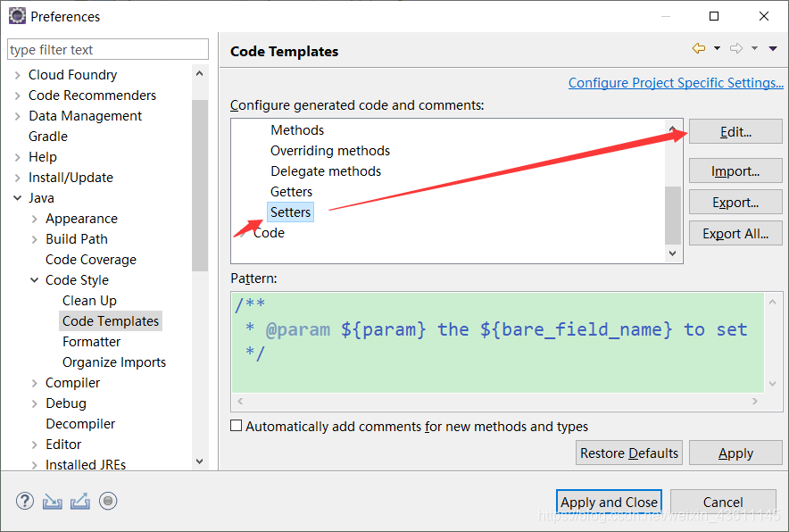The height and width of the screenshot is (532, 789).
Task: Focus the type filter text field
Action: [x=108, y=49]
